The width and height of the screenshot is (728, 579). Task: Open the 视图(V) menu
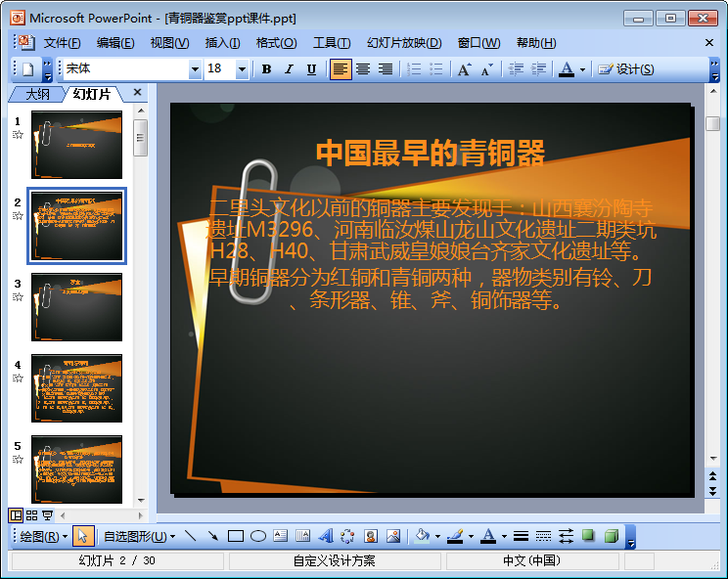click(x=169, y=43)
